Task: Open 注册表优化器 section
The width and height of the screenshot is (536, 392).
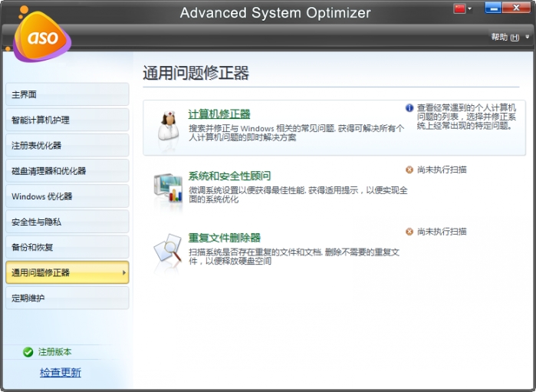Action: pos(67,145)
